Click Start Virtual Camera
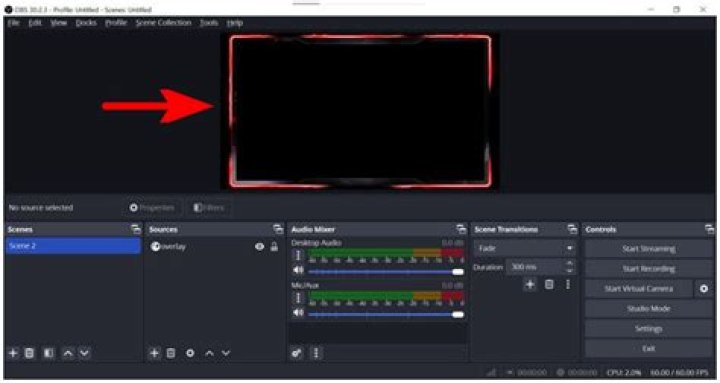This screenshot has width=720, height=383. click(x=638, y=288)
